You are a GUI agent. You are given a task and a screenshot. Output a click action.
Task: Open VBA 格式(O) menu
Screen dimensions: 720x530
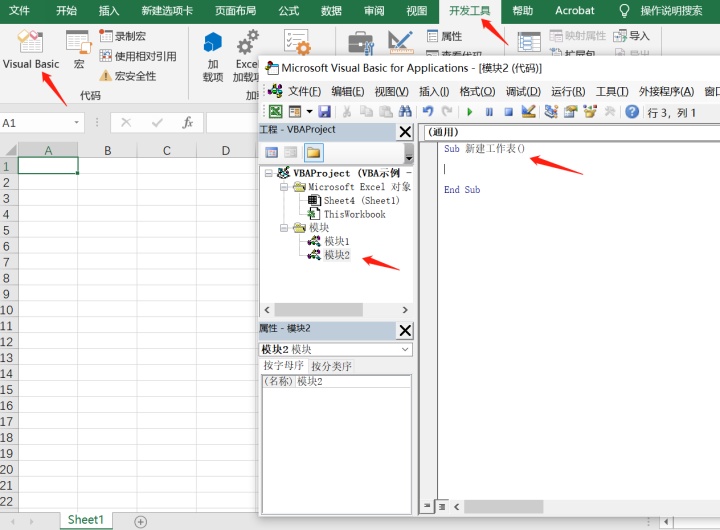click(x=478, y=91)
